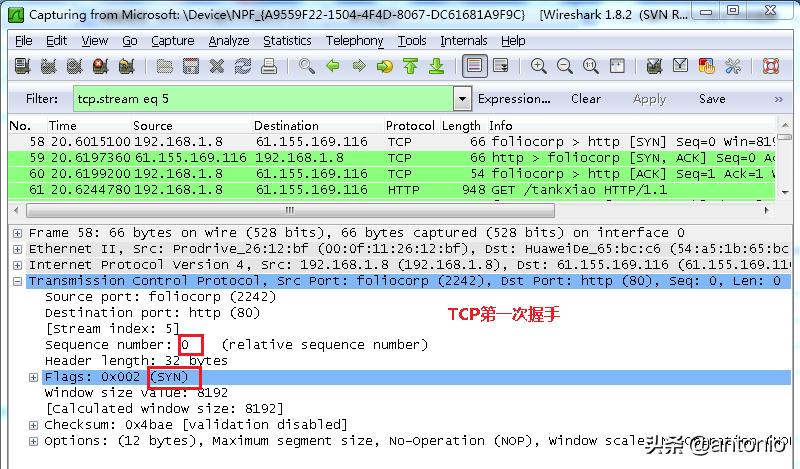Click the packet list horizontal scrollbar thumb
800x469 pixels.
[290, 210]
